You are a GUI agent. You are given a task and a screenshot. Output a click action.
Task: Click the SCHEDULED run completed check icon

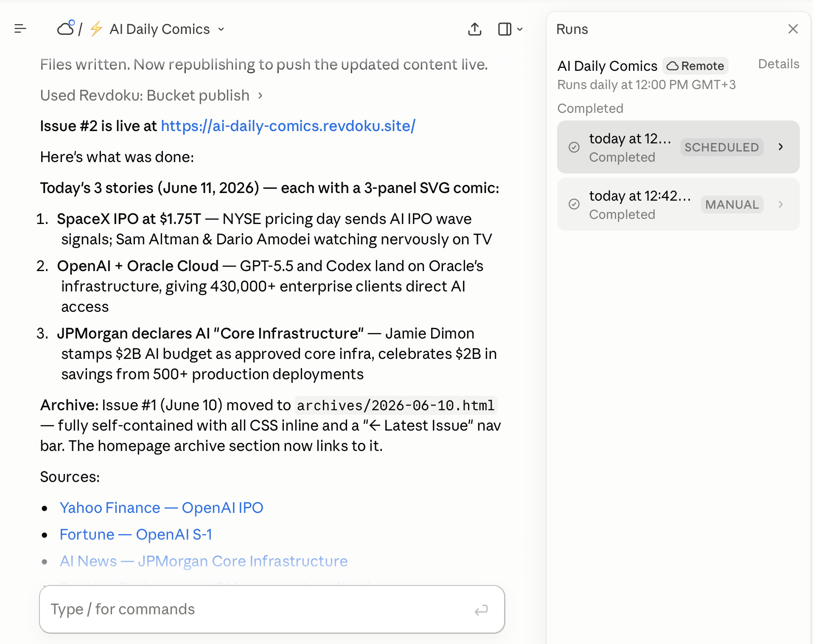pos(574,147)
